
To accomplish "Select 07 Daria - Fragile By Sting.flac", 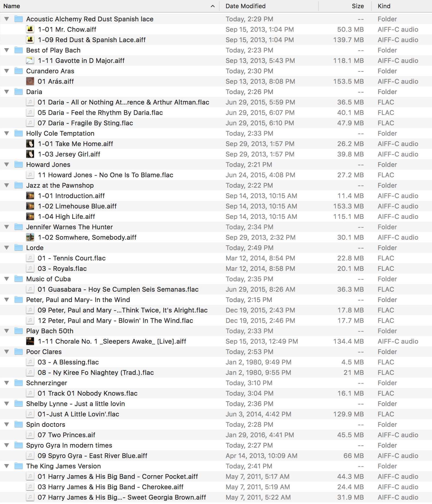I will (216, 123).
